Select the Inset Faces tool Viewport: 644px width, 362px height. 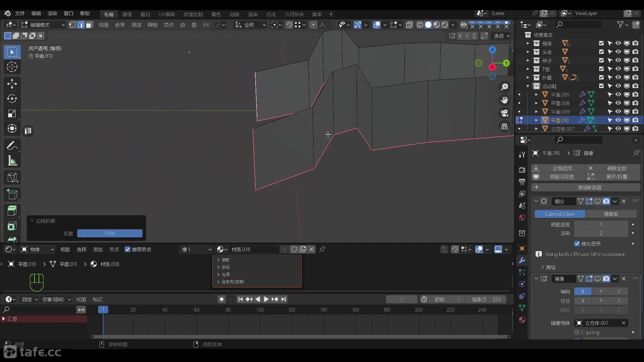[12, 226]
